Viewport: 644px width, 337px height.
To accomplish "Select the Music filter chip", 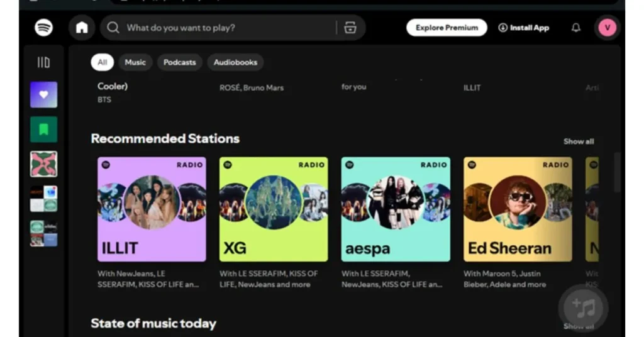I will click(x=135, y=62).
